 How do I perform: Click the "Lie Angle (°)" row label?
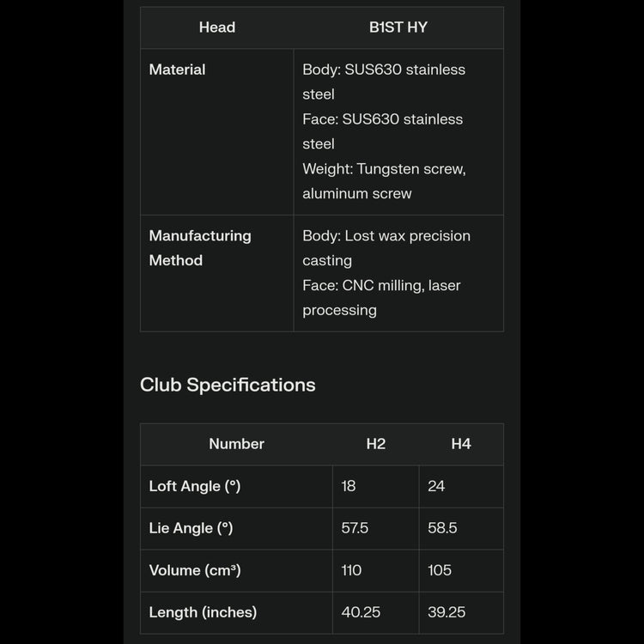[x=191, y=528]
